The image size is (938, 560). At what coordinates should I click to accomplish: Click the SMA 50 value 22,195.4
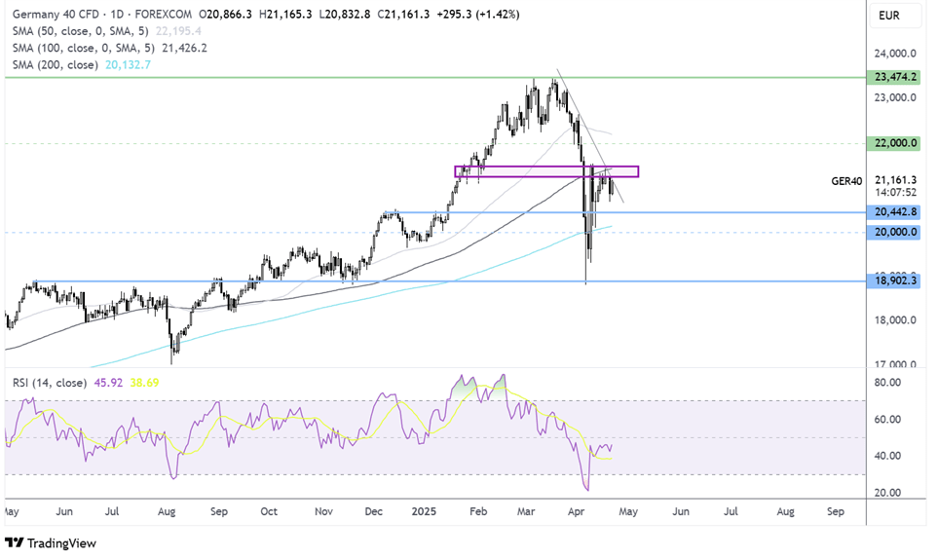[x=178, y=31]
